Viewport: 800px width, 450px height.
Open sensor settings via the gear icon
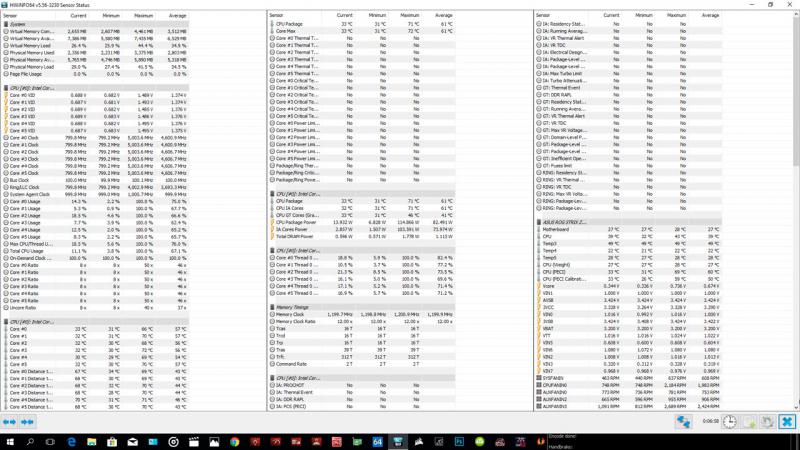(x=766, y=422)
